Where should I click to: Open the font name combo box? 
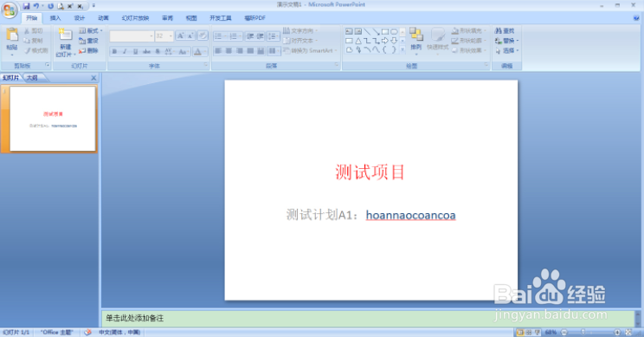132,36
